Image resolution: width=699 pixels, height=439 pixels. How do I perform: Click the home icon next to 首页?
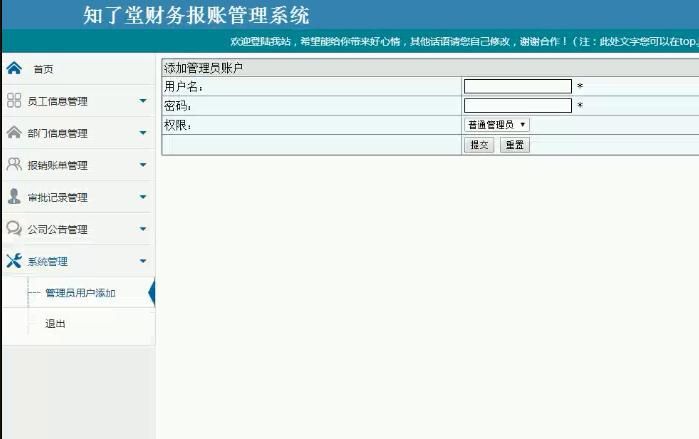(x=14, y=68)
